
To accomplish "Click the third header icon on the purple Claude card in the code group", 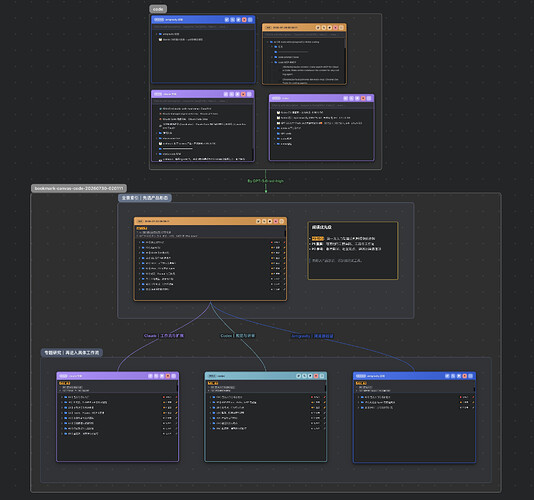I will (237, 94).
